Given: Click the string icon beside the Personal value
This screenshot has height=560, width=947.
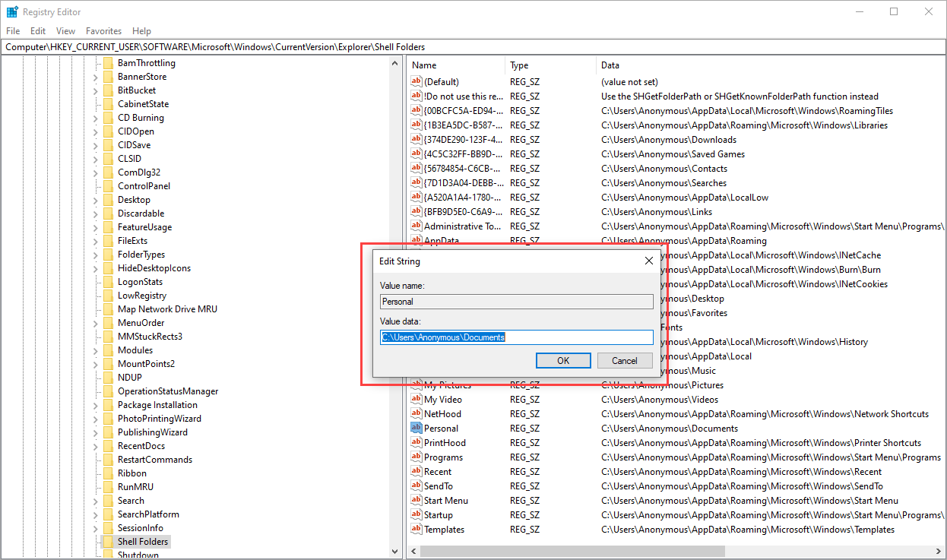Looking at the screenshot, I should pos(416,428).
